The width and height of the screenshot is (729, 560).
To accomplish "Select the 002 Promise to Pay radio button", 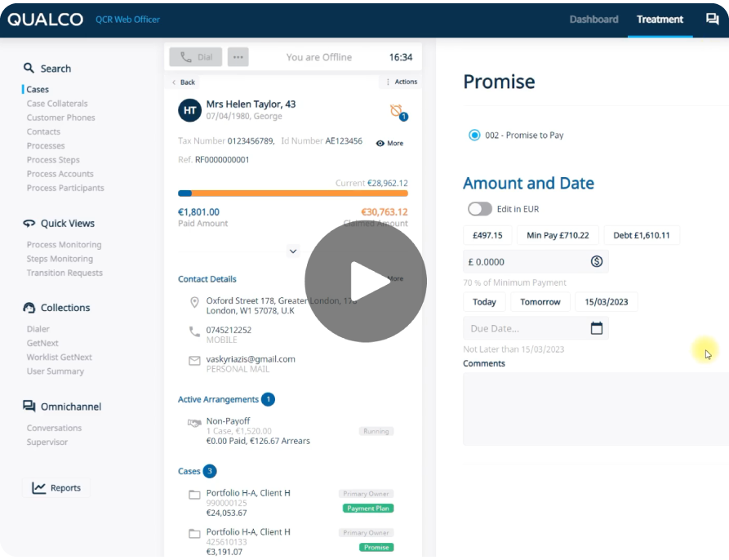I will tap(473, 135).
